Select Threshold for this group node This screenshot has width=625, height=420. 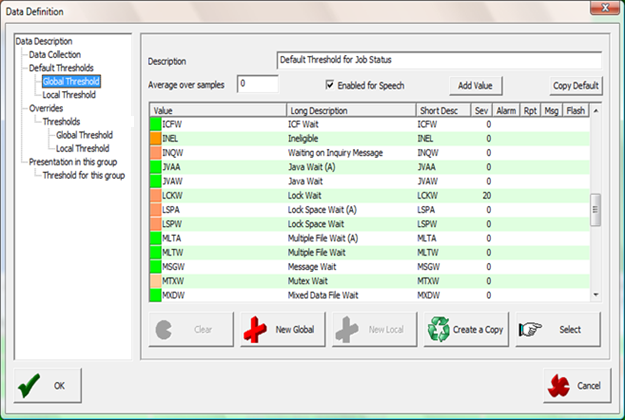click(x=83, y=175)
